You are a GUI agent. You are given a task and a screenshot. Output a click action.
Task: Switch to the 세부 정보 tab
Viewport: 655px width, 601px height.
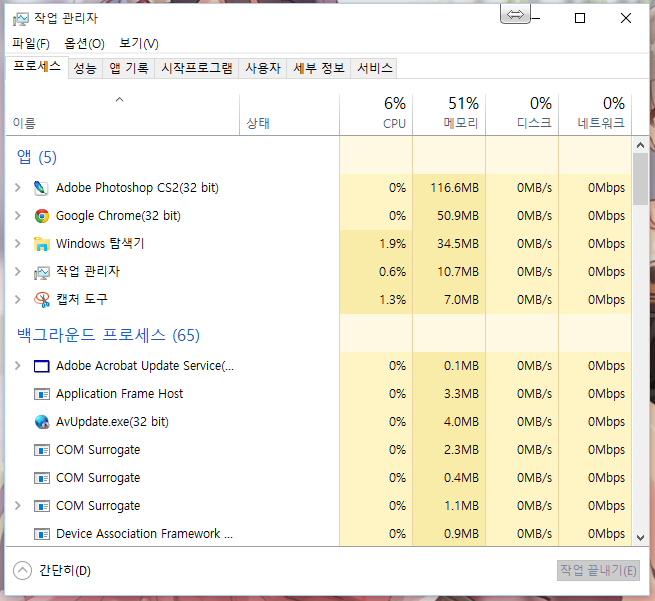(319, 68)
